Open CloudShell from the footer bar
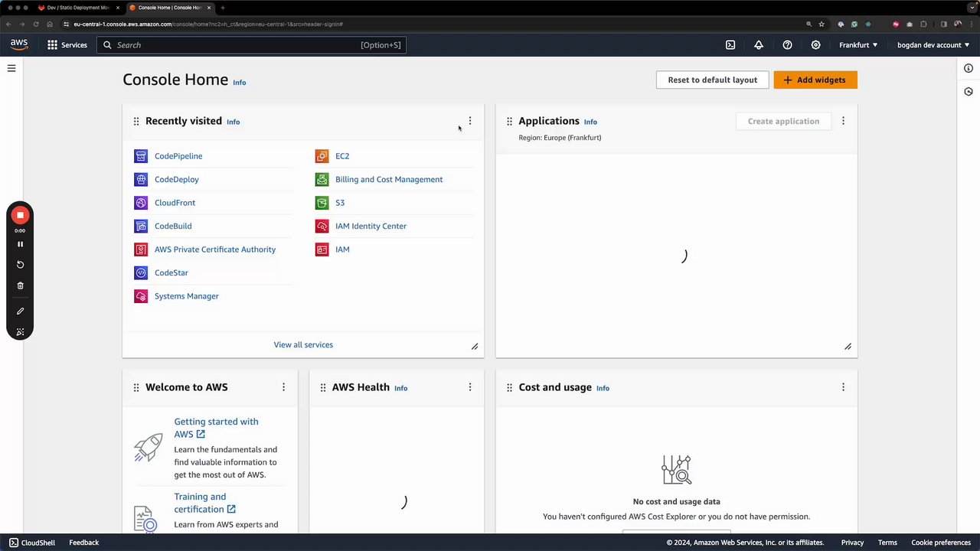This screenshot has height=551, width=980. (32, 543)
